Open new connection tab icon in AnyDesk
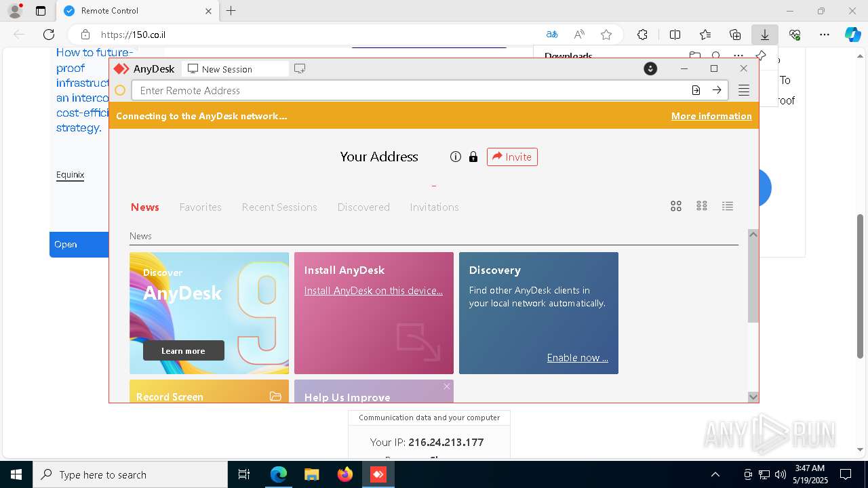 click(x=300, y=68)
